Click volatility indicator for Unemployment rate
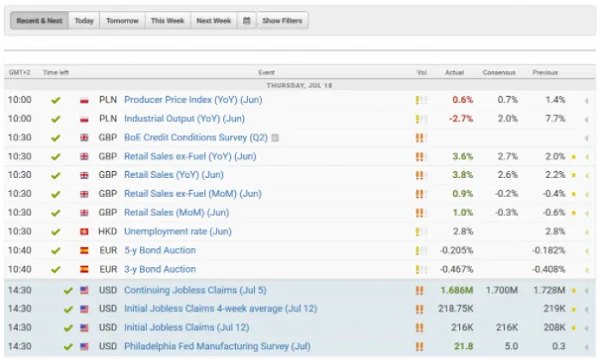Image resolution: width=600 pixels, height=360 pixels. coord(421,232)
